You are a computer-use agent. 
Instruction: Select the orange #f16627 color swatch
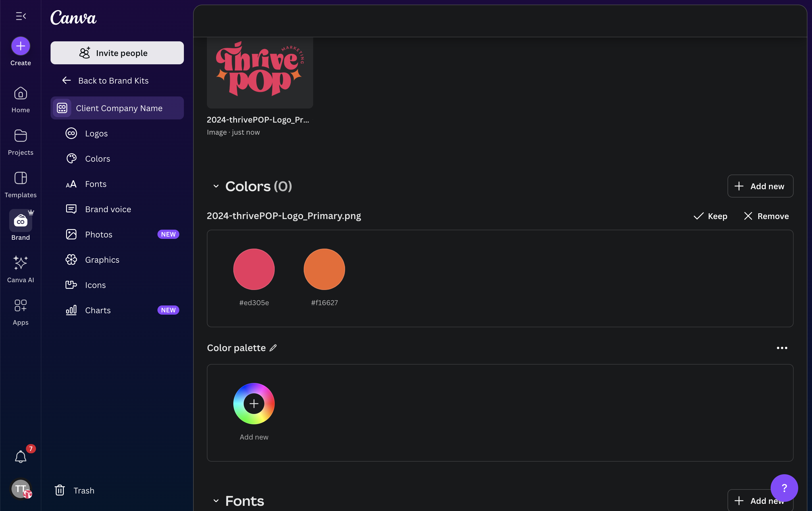[324, 269]
